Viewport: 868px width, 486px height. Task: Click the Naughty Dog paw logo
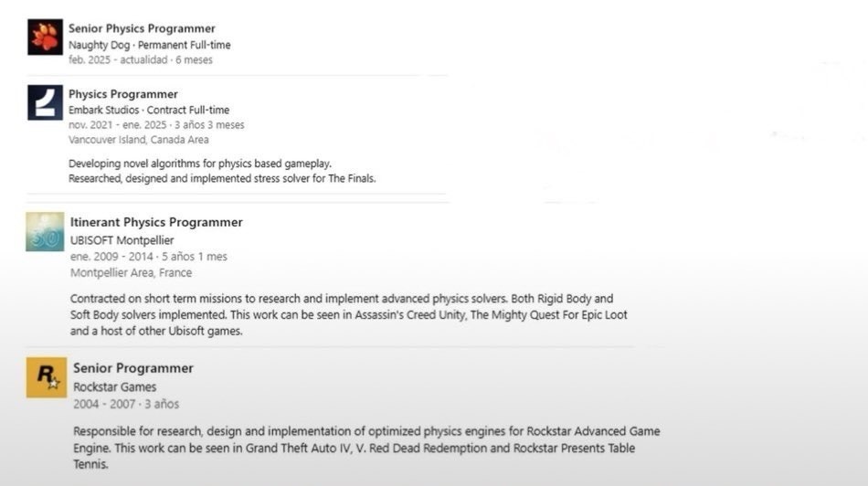pos(45,37)
